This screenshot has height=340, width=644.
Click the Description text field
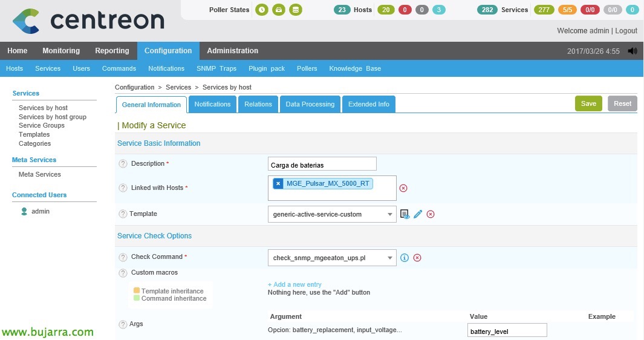(x=322, y=164)
